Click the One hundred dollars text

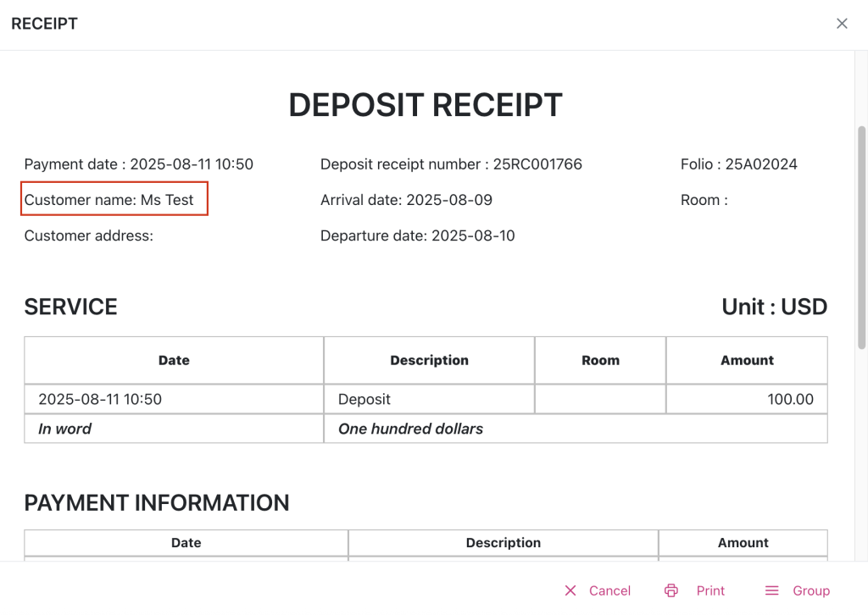(x=410, y=429)
